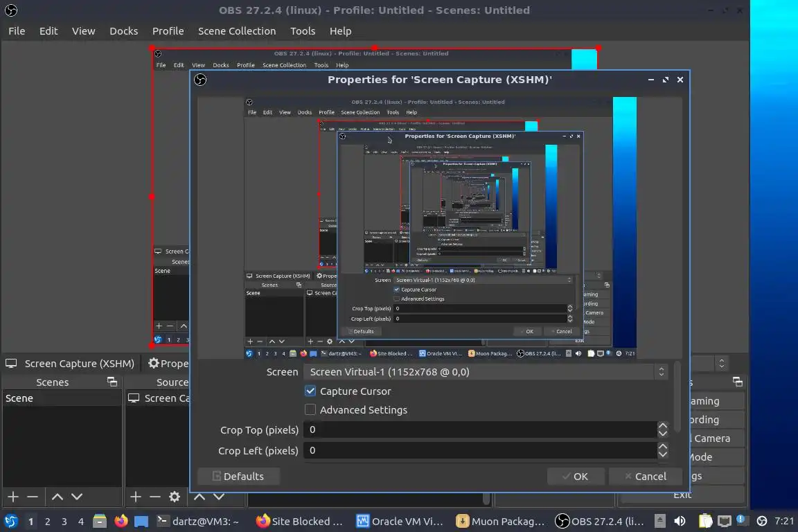
Task: Launch the file manager from the taskbar
Action: pyautogui.click(x=100, y=522)
